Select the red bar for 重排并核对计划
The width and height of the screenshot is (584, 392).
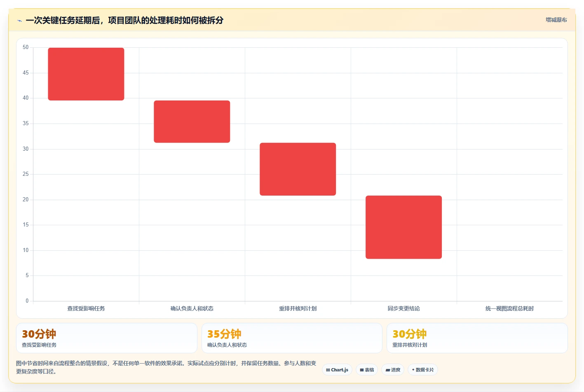[x=298, y=169]
